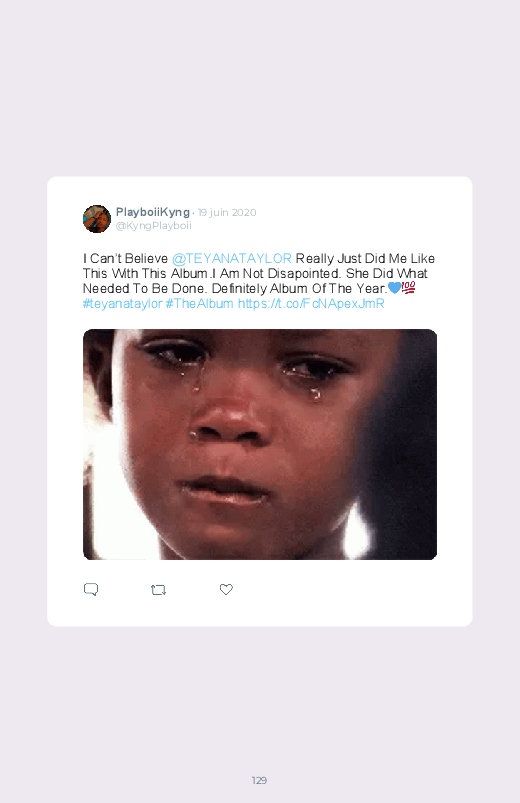
Task: Click "Definitely Album Of The Year" sentence
Action: (300, 288)
